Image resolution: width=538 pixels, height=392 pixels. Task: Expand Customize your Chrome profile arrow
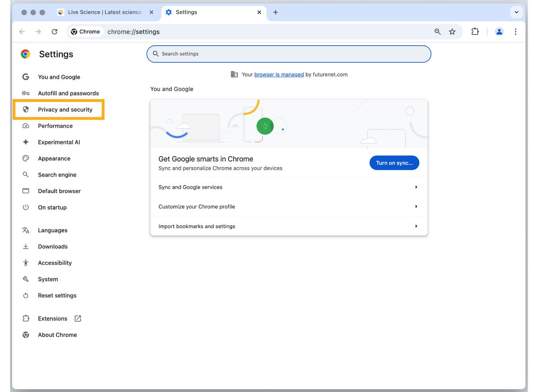point(416,207)
